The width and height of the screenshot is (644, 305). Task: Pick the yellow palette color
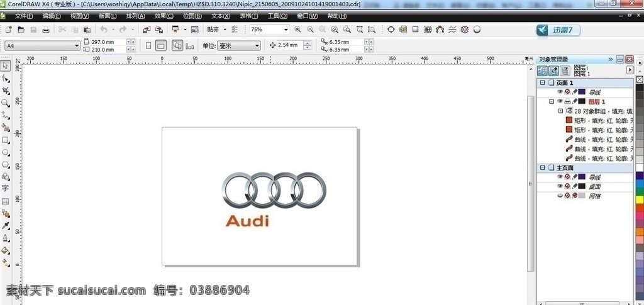coord(640,199)
